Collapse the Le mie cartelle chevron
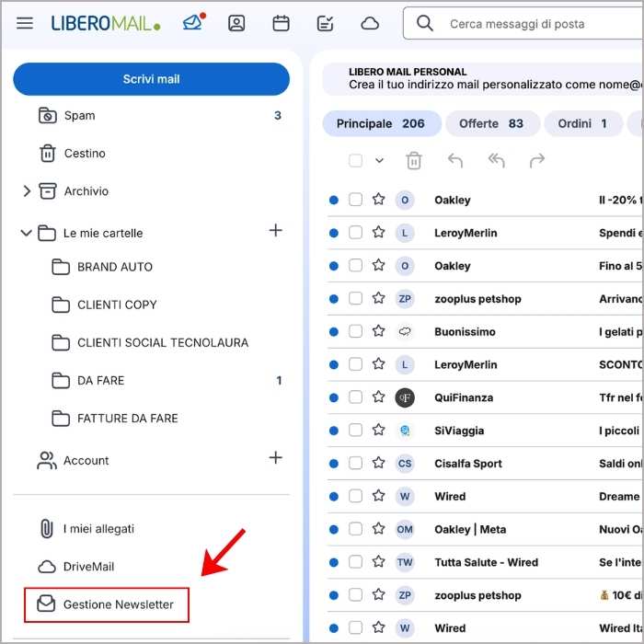Screen dimensions: 644x644 (26, 233)
